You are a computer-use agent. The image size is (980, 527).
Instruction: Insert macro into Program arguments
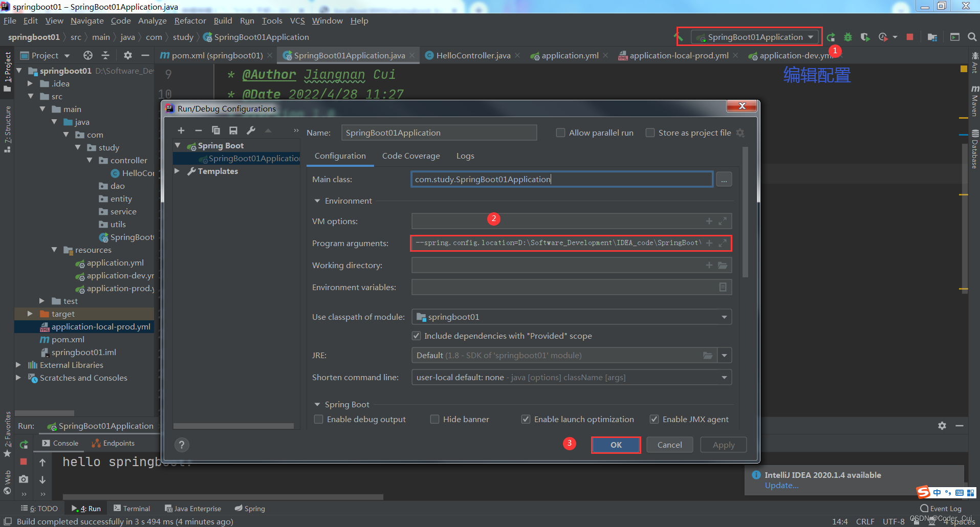tap(709, 244)
